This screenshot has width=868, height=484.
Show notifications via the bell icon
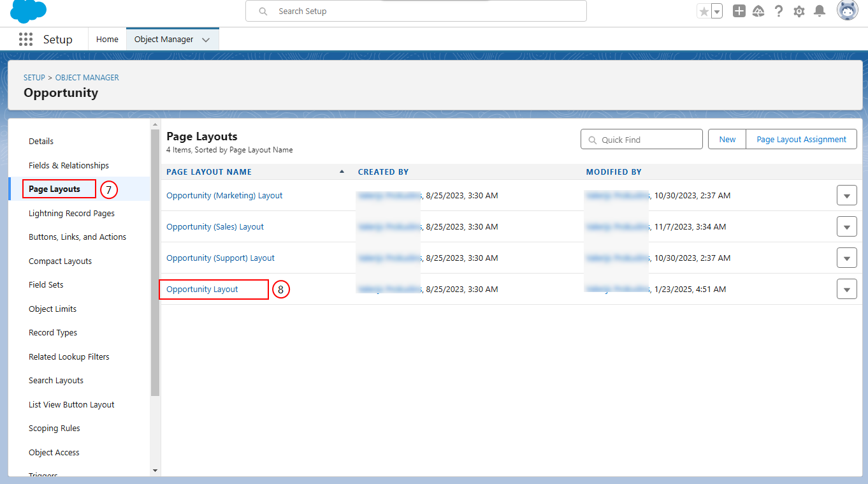coord(820,11)
